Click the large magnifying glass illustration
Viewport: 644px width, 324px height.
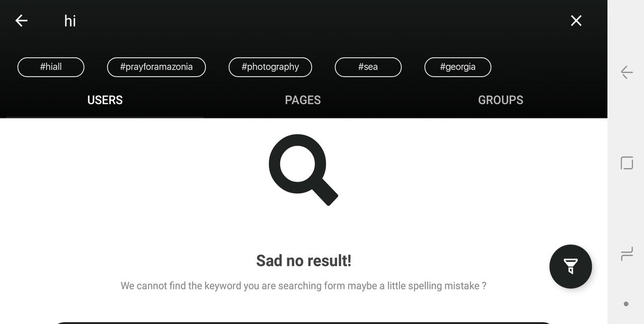[303, 170]
